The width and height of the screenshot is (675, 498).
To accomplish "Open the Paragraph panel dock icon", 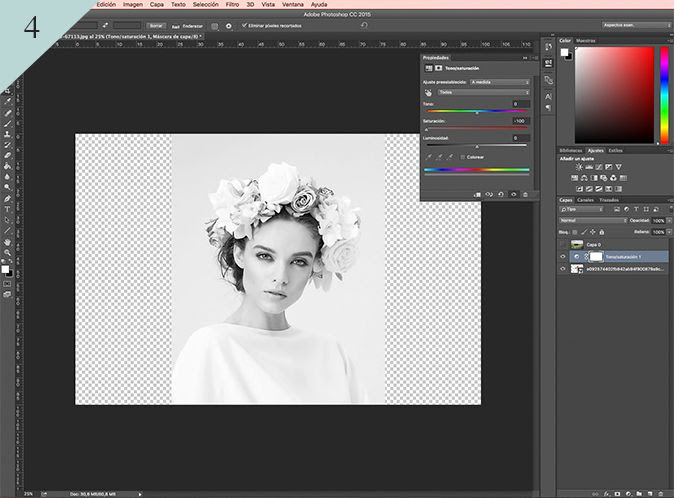I will [x=548, y=108].
